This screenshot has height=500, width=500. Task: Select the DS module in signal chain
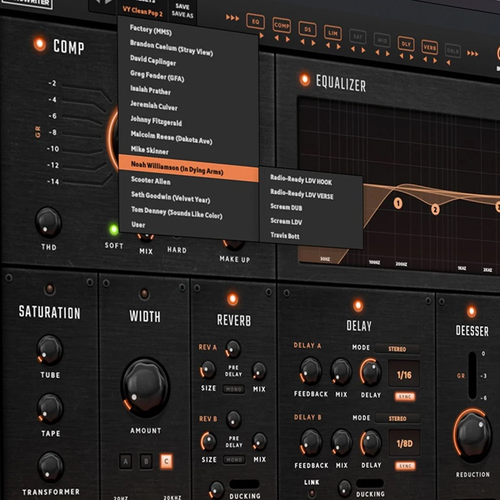(x=307, y=29)
